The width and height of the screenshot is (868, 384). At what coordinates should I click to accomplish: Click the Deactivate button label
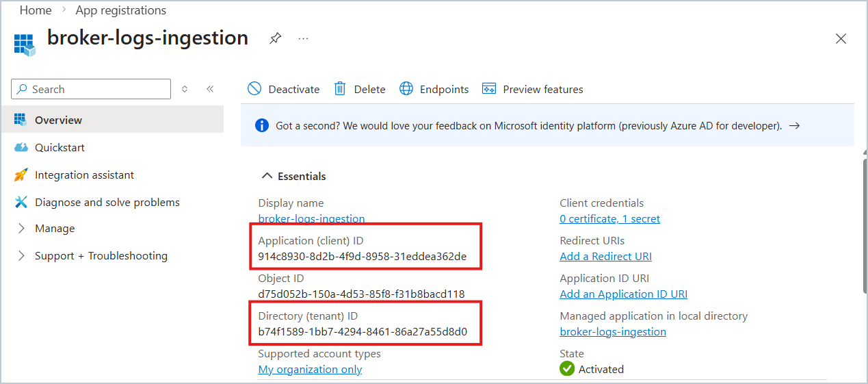tap(294, 89)
